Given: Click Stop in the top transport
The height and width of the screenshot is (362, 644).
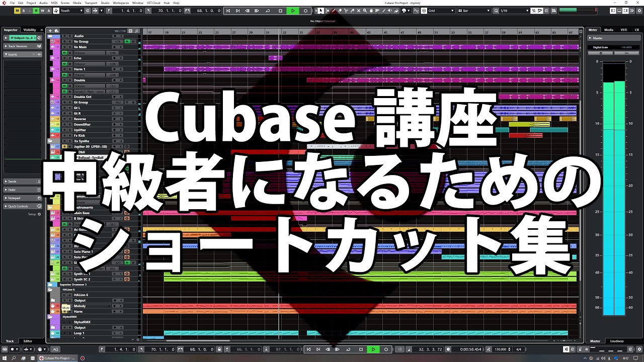Looking at the screenshot, I should click(x=280, y=11).
